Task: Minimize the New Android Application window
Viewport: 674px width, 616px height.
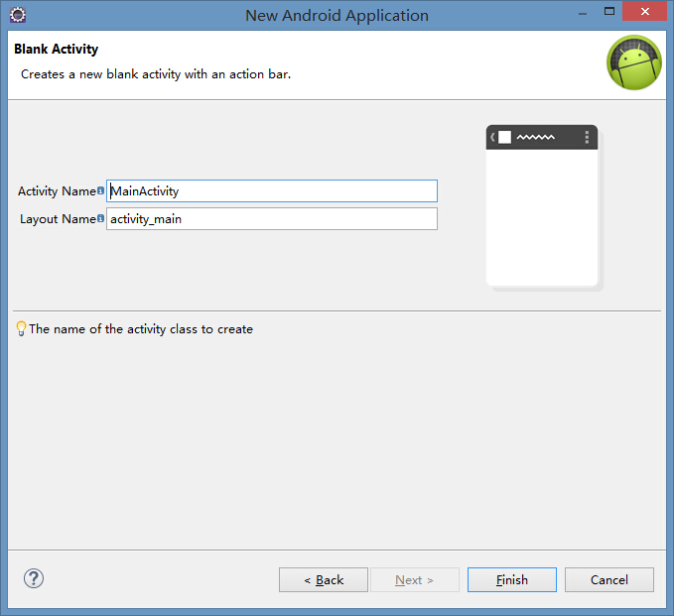Action: [583, 13]
